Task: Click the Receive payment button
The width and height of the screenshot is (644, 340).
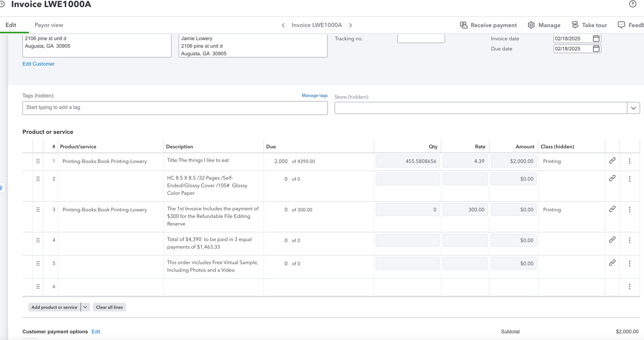Action: [488, 25]
